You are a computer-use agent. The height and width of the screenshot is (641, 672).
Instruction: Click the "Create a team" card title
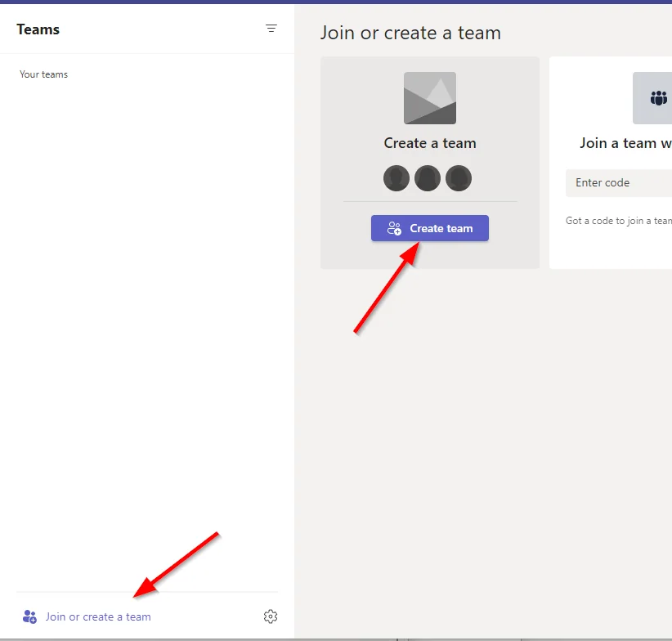[x=429, y=143]
